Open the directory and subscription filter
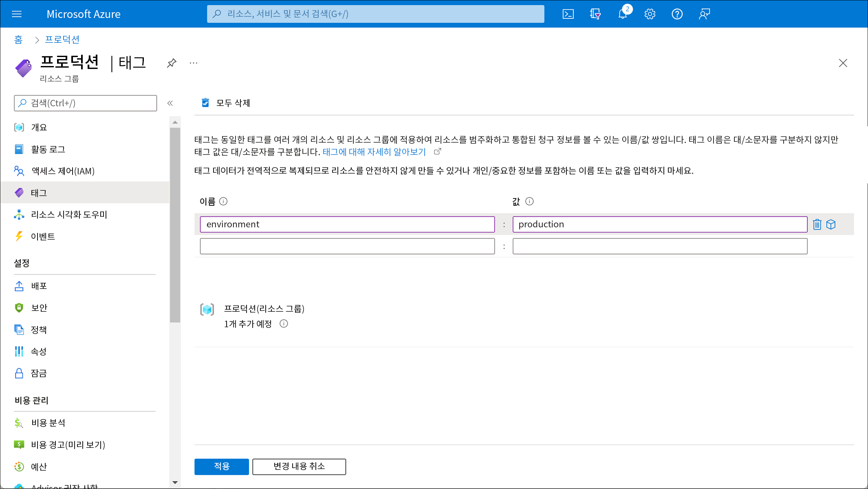Image resolution: width=868 pixels, height=489 pixels. point(595,14)
